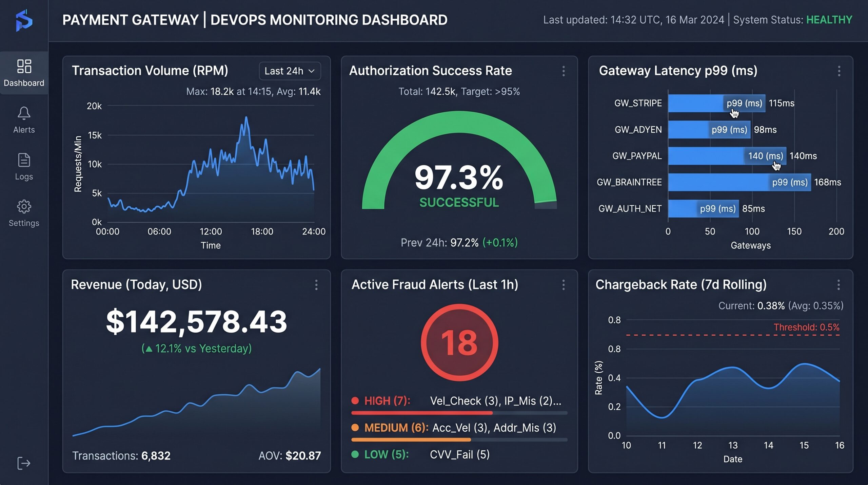Click the Transactions: 6,832 stat
The width and height of the screenshot is (868, 485).
pyautogui.click(x=121, y=455)
